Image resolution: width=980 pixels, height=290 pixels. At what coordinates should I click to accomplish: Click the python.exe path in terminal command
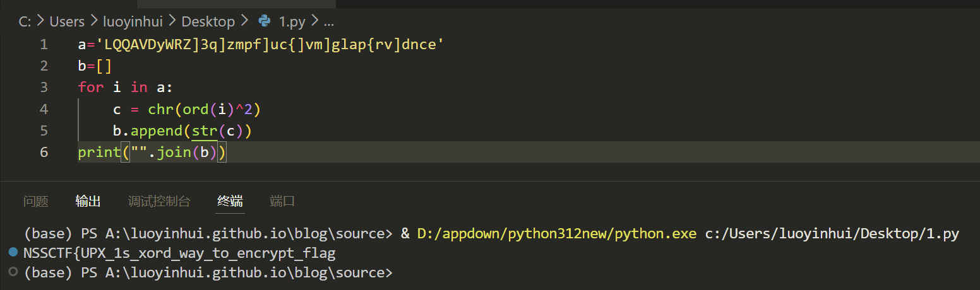point(556,234)
